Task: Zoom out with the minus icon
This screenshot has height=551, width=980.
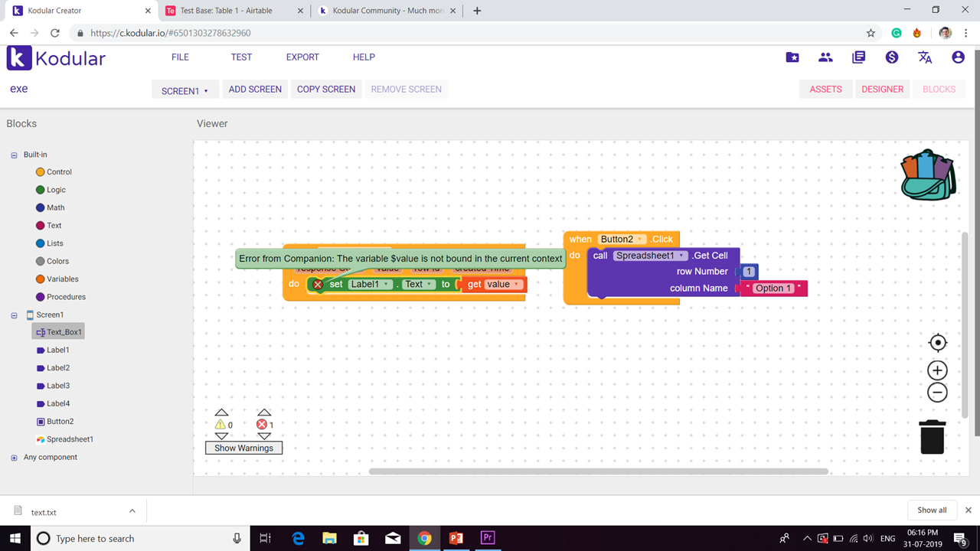Action: click(x=937, y=393)
